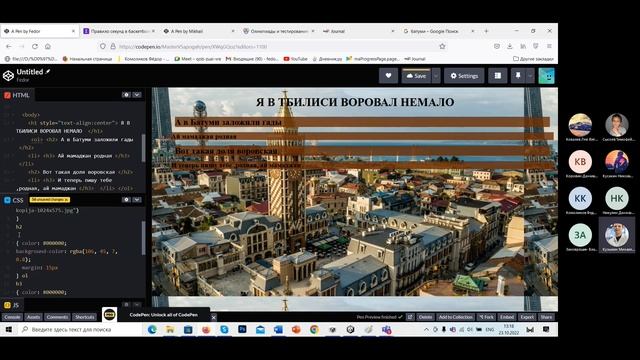Viewport: 640px width, 360px height.
Task: Bookmark this page with the star
Action: (x=442, y=47)
